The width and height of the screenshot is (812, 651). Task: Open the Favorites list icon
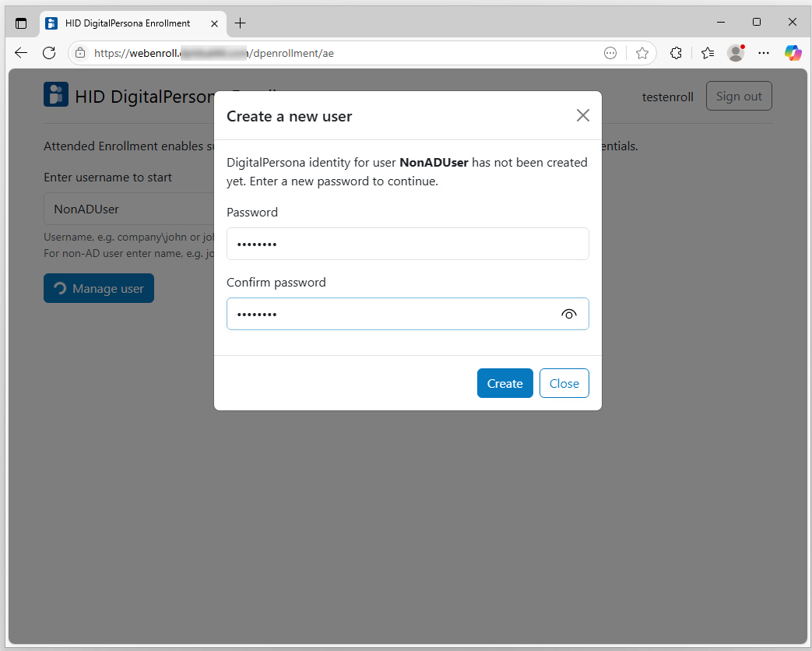707,53
